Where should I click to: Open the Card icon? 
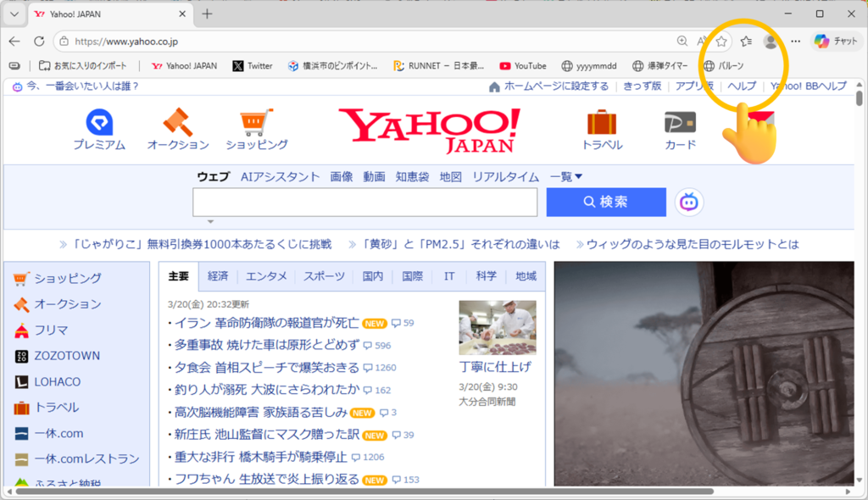tap(680, 122)
